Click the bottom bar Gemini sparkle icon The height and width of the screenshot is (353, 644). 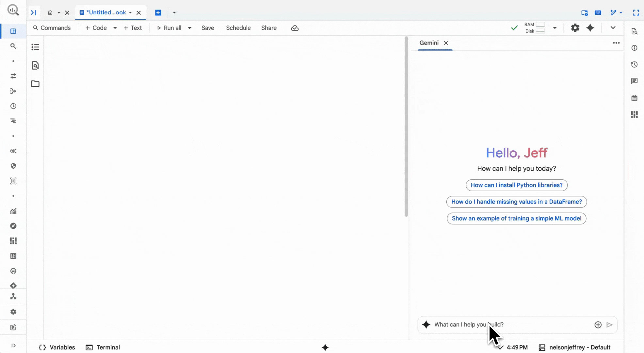tap(325, 347)
